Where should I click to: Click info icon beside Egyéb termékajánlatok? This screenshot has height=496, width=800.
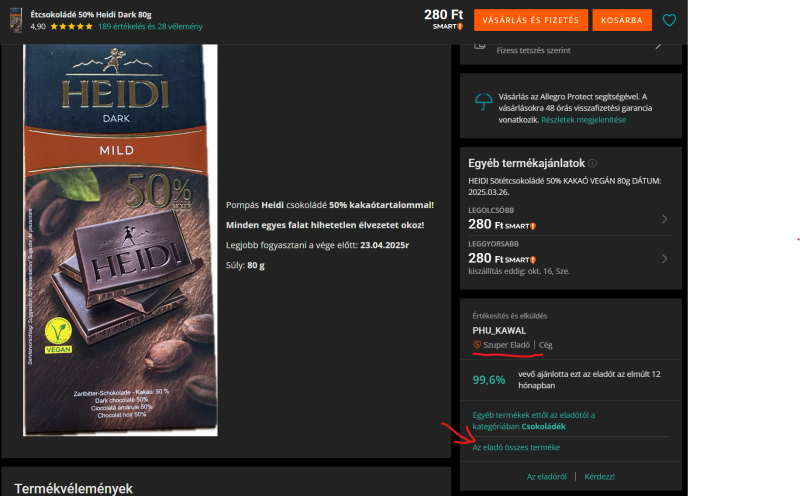(x=592, y=163)
